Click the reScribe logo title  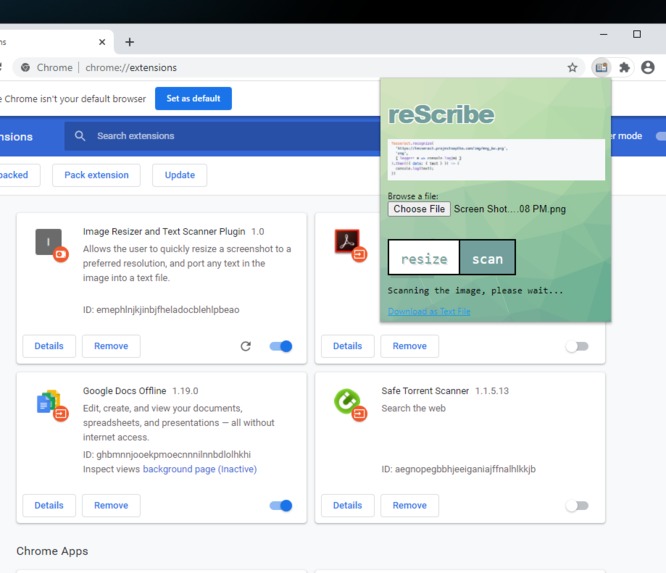(x=441, y=114)
